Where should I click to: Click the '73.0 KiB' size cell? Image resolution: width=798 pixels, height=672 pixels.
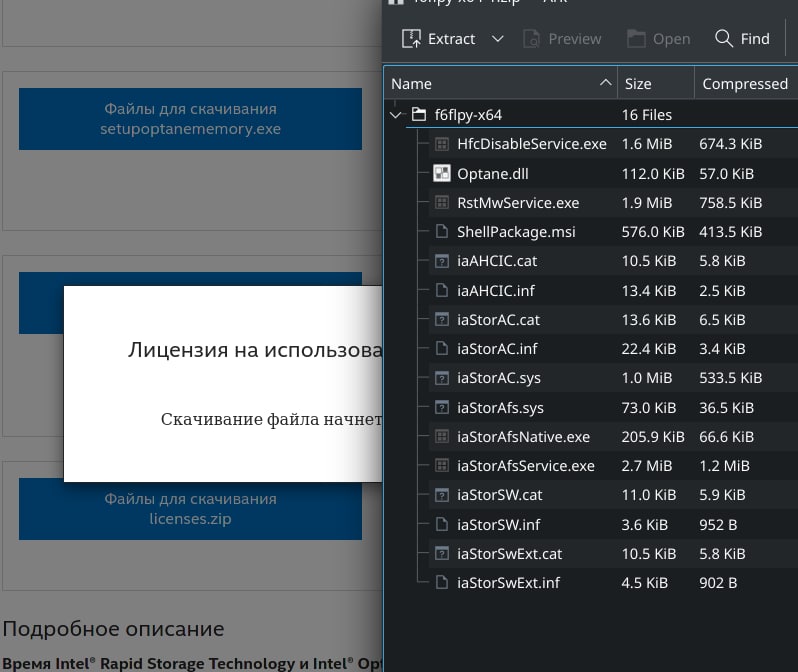click(649, 408)
